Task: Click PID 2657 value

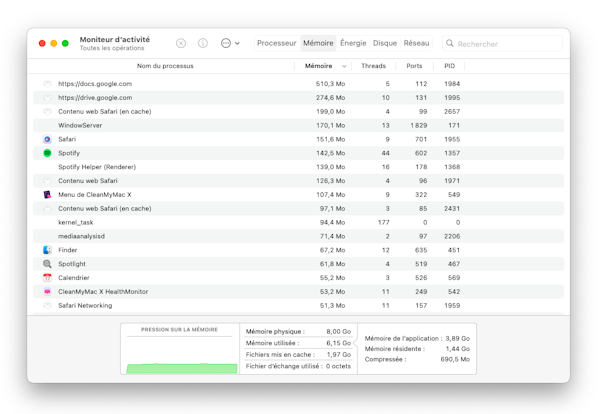Action: point(452,112)
